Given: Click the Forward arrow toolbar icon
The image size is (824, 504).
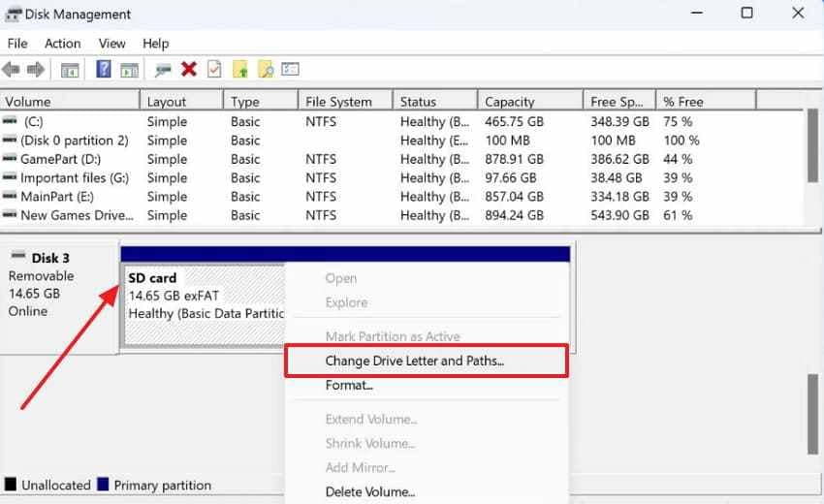Looking at the screenshot, I should coord(36,70).
